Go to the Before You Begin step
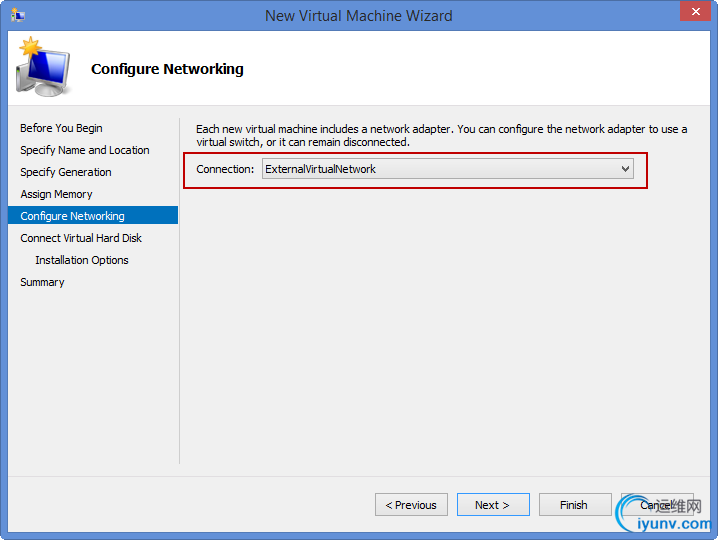The width and height of the screenshot is (718, 540). point(61,128)
